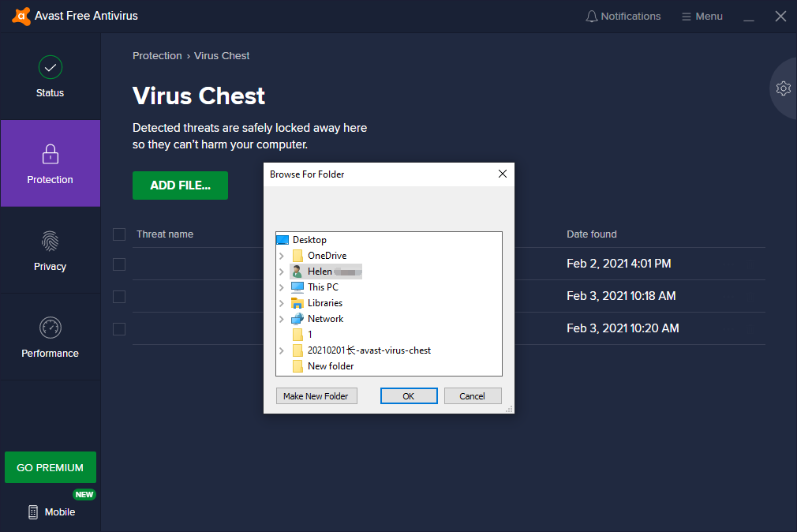Select the New folder tree item
This screenshot has width=797, height=532.
point(330,366)
